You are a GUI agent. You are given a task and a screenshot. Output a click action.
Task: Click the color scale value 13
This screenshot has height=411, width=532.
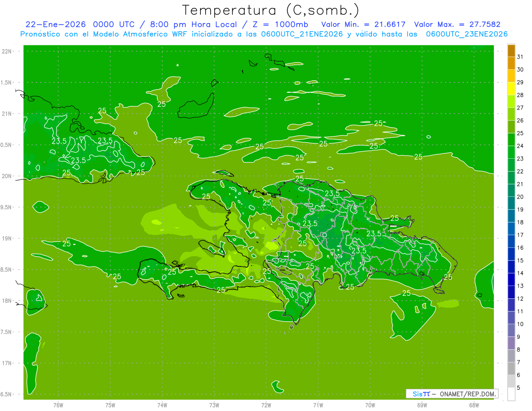(520, 286)
